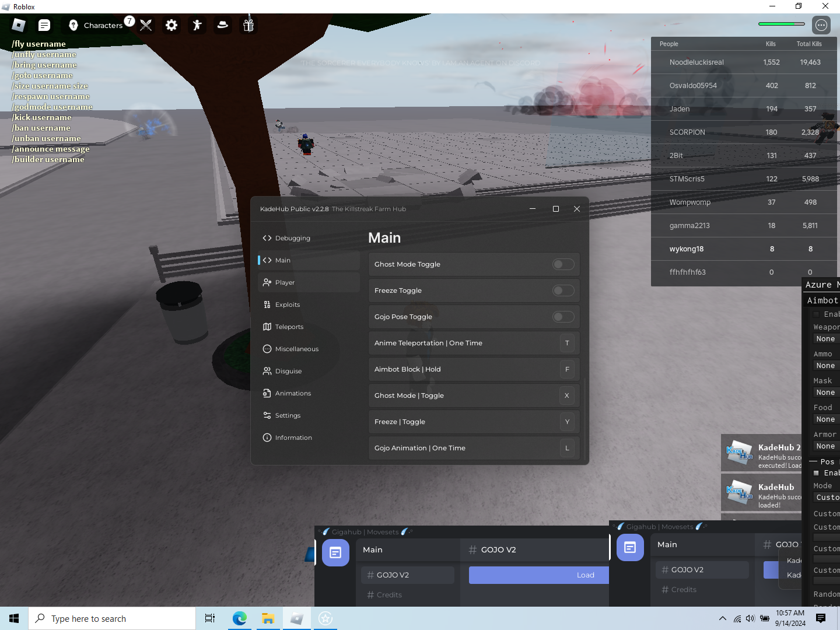This screenshot has height=630, width=840.
Task: Enable the Ghost Mode Toggle switch
Action: (x=563, y=264)
